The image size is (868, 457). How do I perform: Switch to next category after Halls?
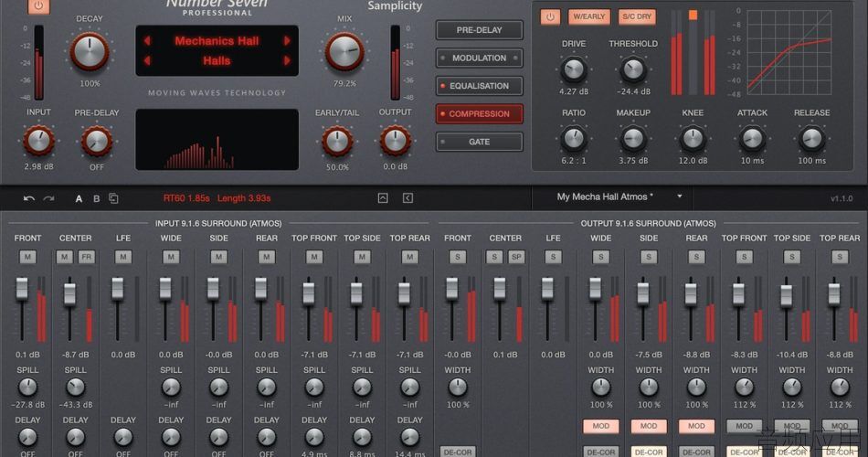tap(287, 61)
